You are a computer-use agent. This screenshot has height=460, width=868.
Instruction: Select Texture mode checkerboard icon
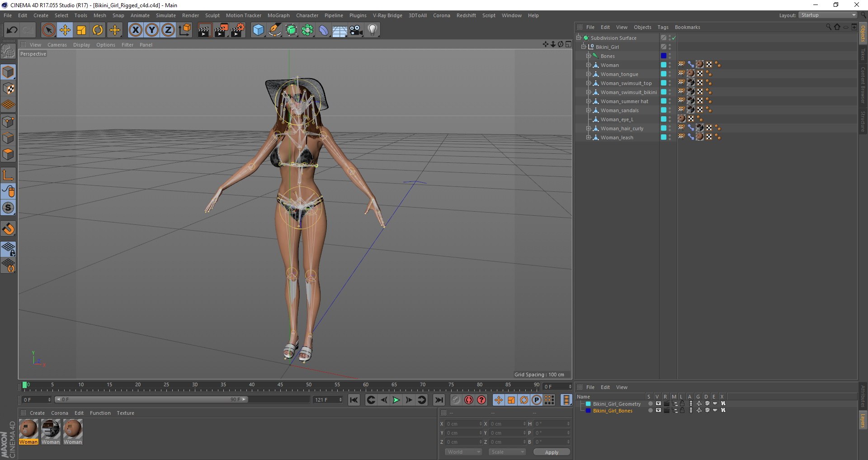pos(8,89)
